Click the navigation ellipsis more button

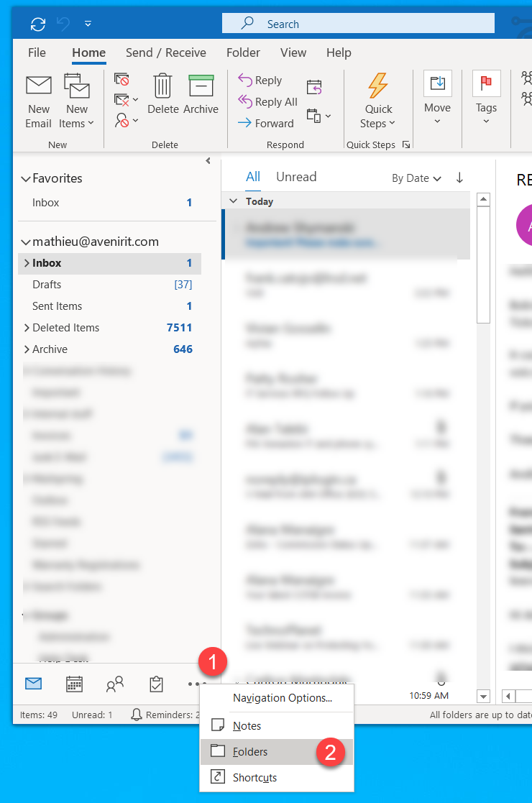(197, 684)
